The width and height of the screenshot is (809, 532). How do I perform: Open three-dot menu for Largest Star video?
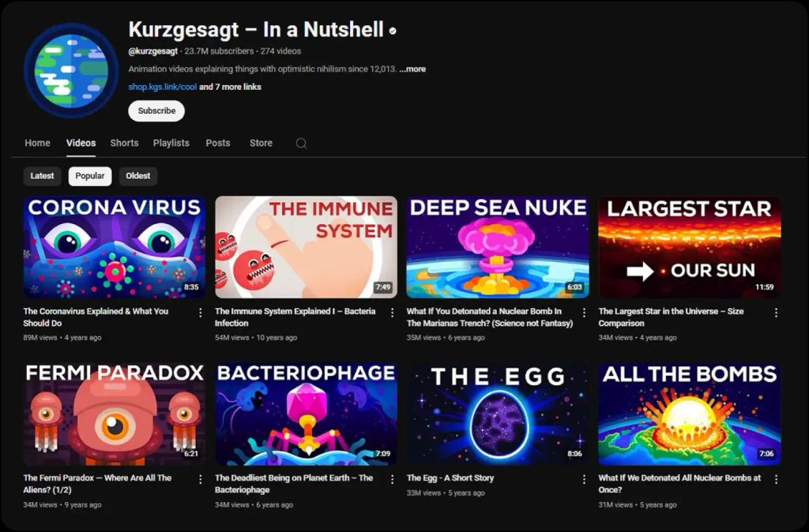(776, 313)
